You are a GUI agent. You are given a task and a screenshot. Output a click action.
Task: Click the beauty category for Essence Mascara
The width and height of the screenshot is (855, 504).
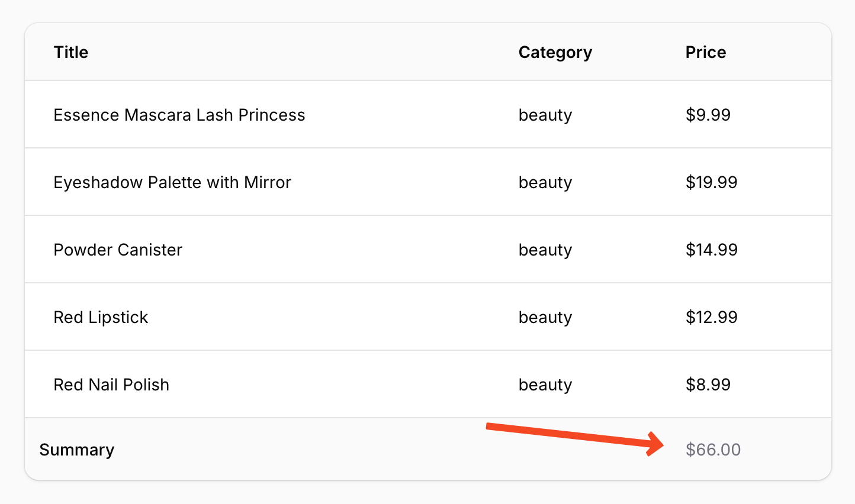[x=545, y=115]
